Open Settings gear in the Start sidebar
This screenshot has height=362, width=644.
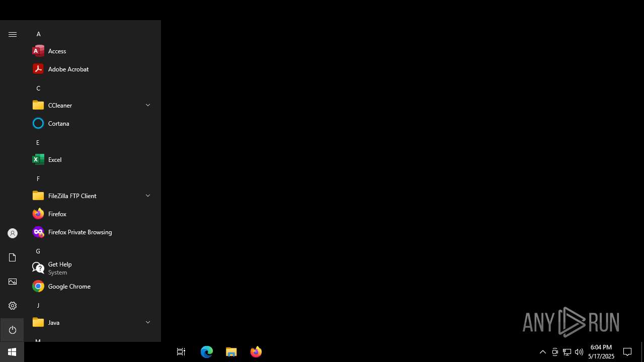tap(13, 306)
